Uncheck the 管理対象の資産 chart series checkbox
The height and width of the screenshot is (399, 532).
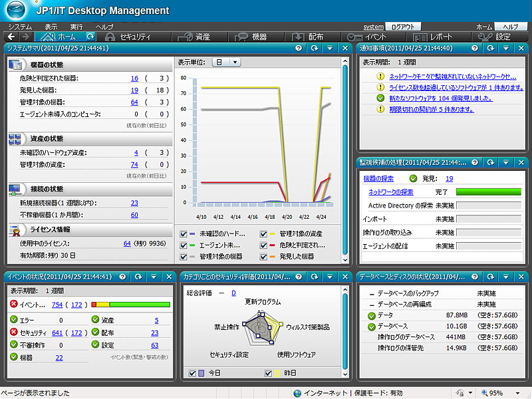(264, 234)
